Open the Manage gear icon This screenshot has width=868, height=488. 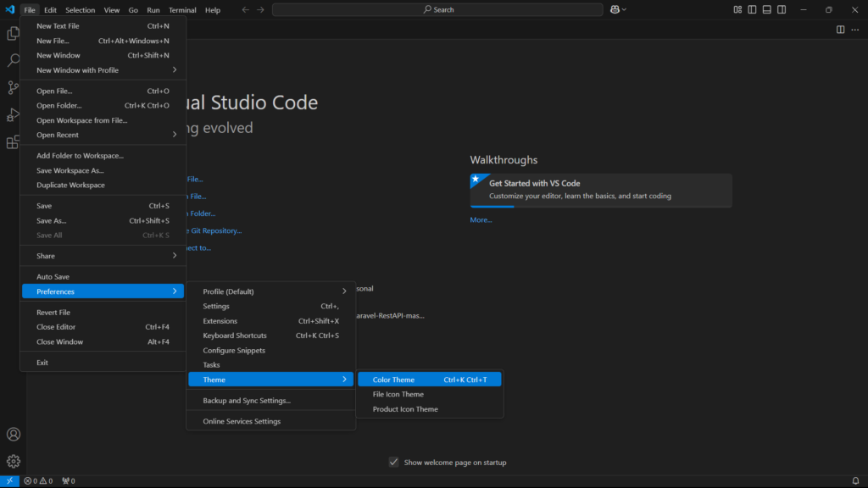click(x=14, y=461)
